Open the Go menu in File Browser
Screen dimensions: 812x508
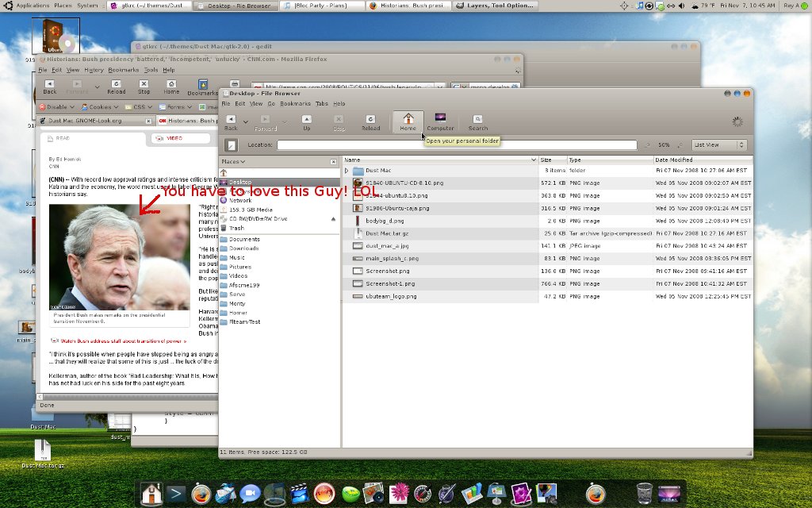(271, 104)
